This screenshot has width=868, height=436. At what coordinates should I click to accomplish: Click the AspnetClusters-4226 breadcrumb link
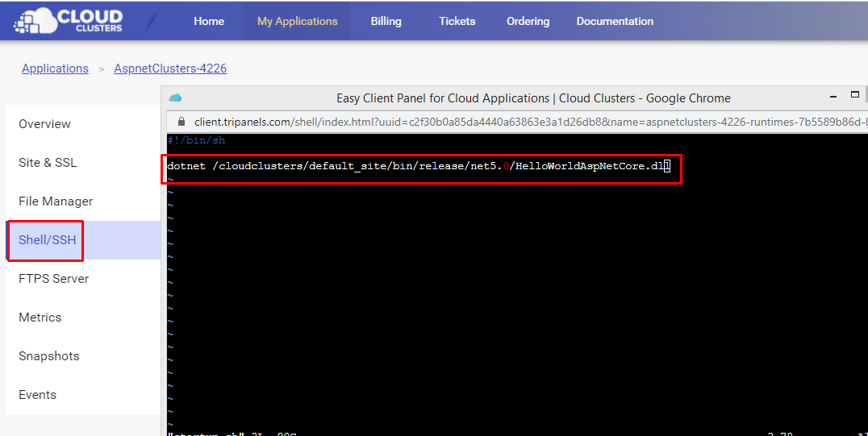[170, 69]
